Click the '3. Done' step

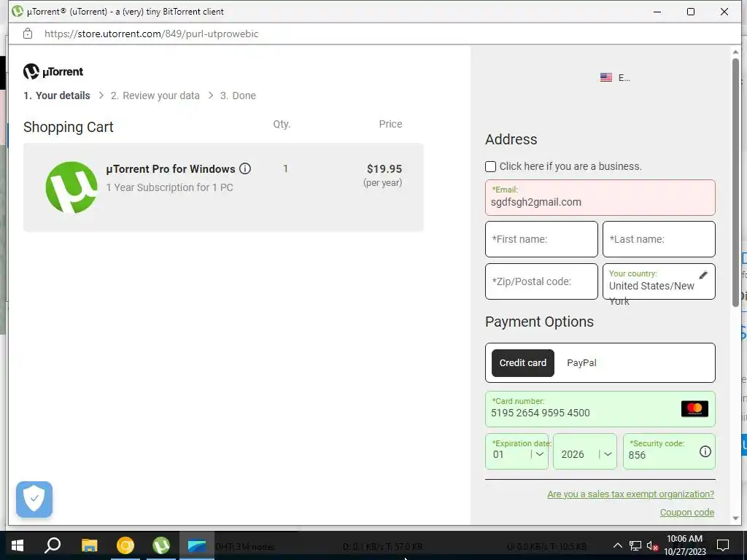tap(238, 96)
